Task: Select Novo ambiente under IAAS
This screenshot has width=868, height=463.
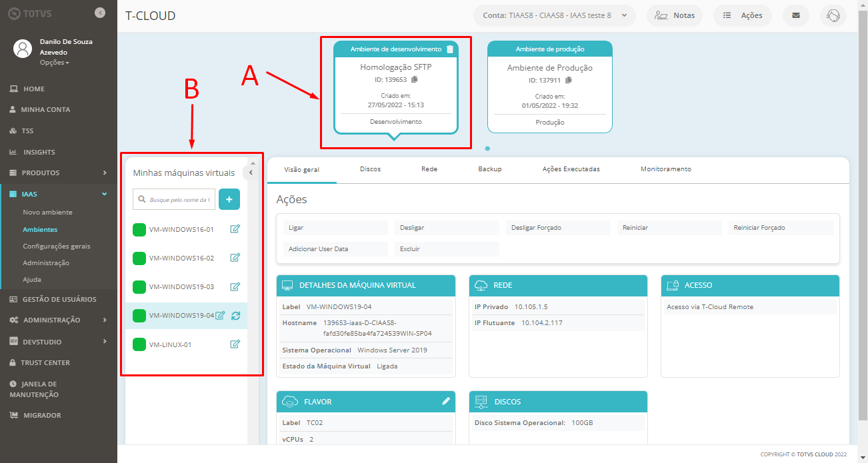Action: [x=47, y=212]
